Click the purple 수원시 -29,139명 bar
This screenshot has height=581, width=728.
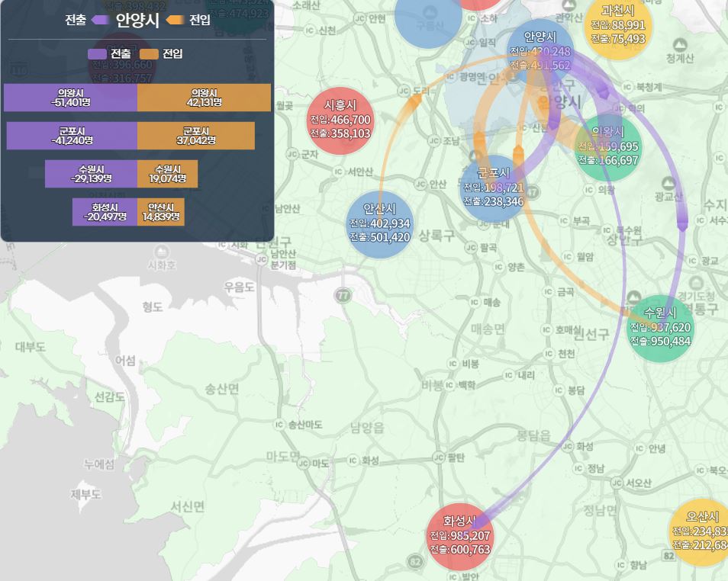coord(91,174)
